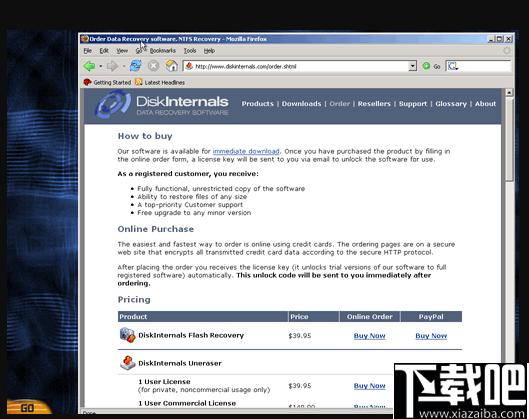Click the vertical scrollbar thumb

509,139
